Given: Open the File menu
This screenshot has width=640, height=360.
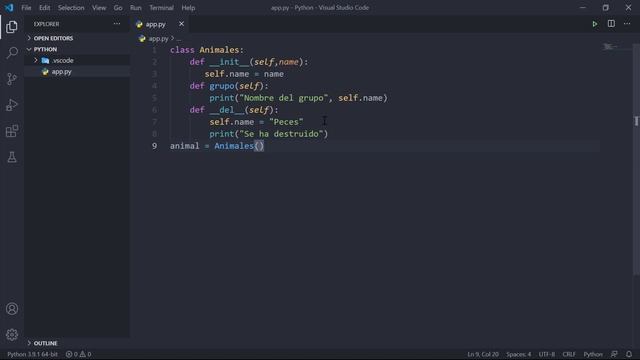Looking at the screenshot, I should 26,8.
